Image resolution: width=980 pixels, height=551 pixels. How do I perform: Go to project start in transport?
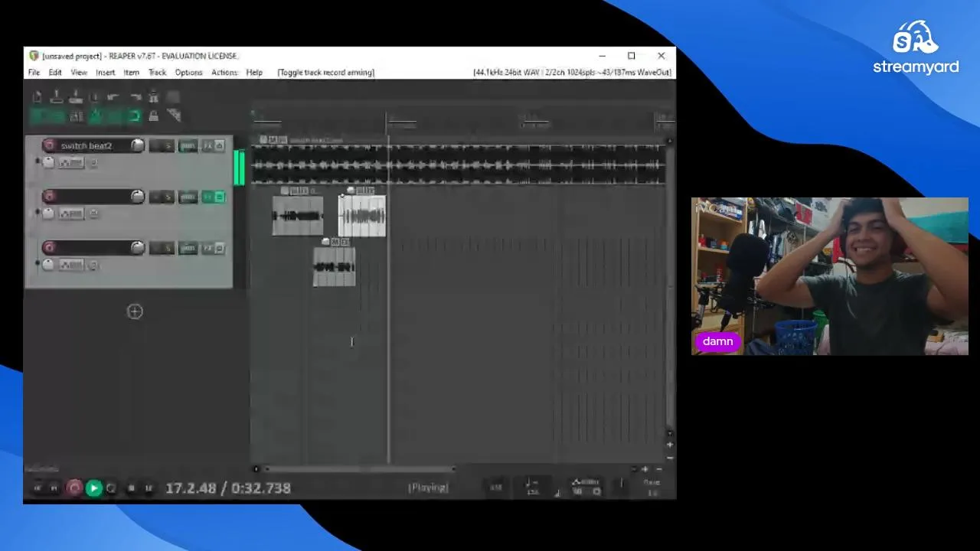click(x=37, y=487)
